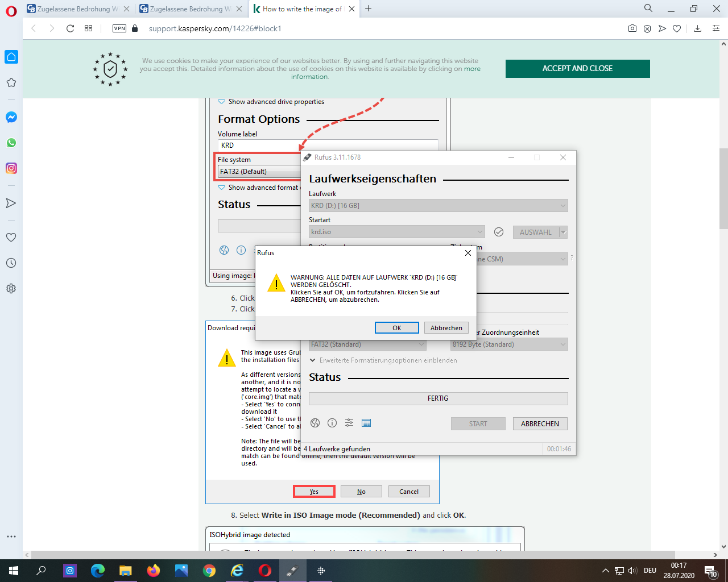Switch to the 'How to write the image' tab
This screenshot has height=582, width=728.
[304, 9]
